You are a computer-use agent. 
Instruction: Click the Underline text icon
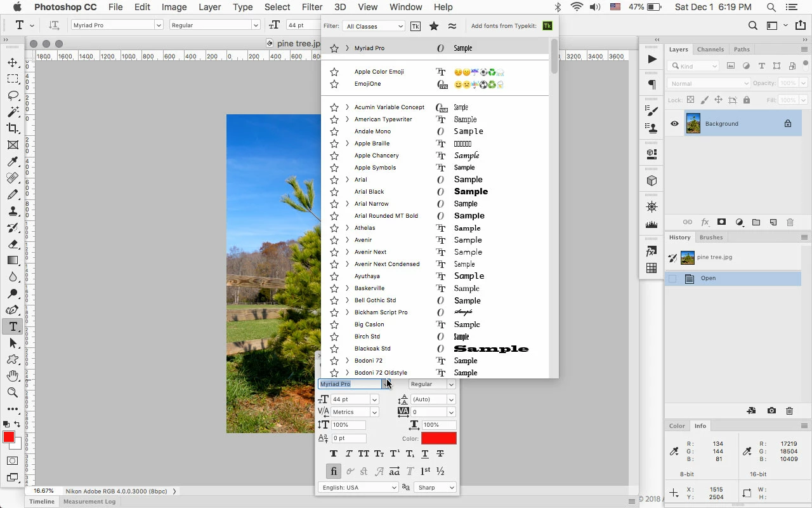click(x=425, y=453)
